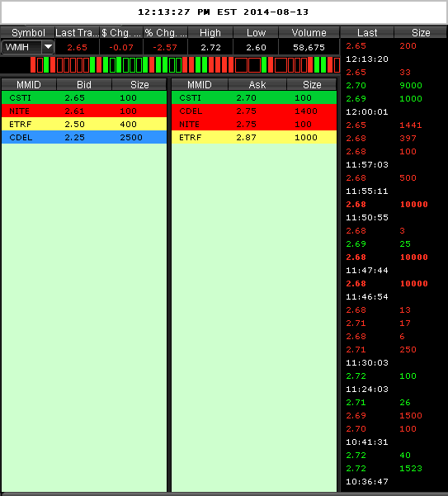Click the Last column header in trades panel
Viewport: 448px width, 496px height.
coord(367,32)
